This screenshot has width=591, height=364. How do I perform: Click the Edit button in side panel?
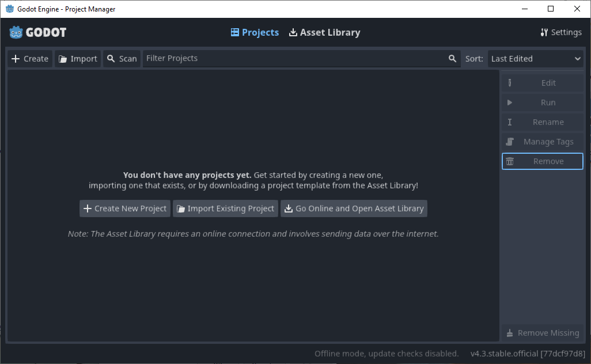click(x=543, y=83)
